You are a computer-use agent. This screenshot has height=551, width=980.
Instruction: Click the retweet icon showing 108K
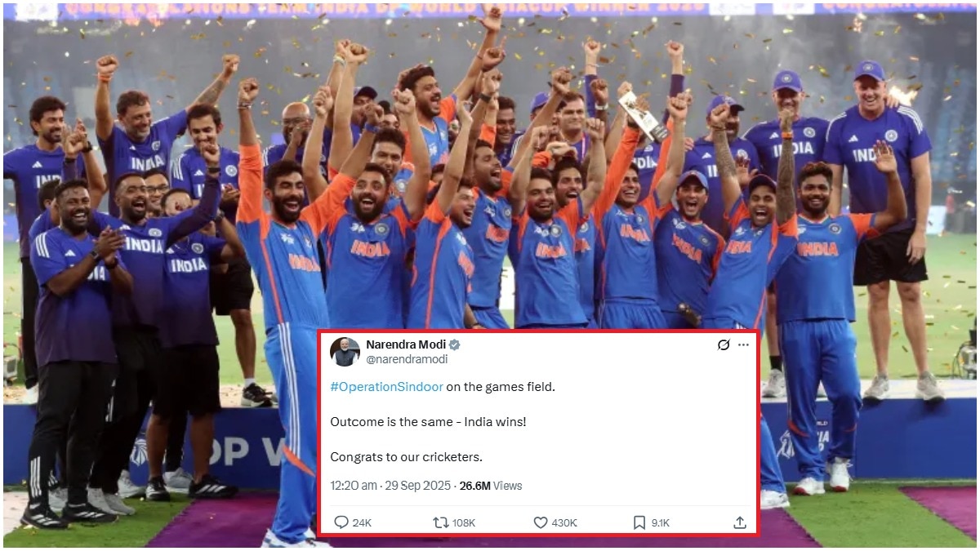click(441, 522)
